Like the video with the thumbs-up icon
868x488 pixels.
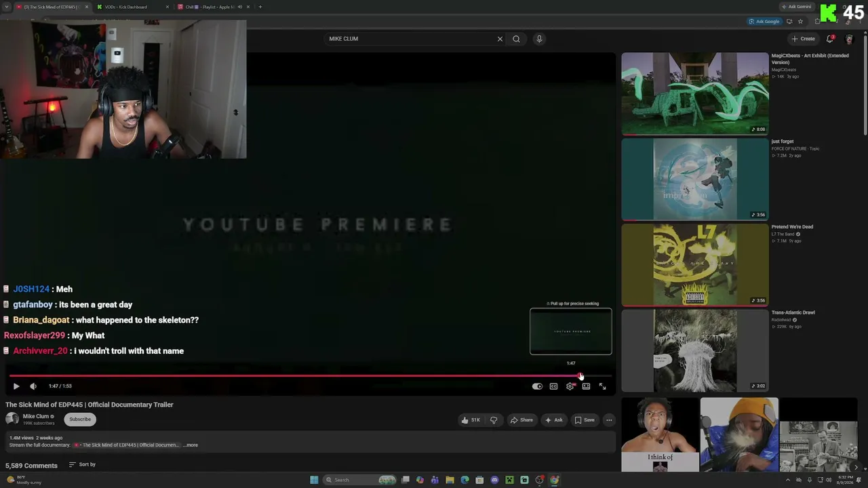pos(471,420)
